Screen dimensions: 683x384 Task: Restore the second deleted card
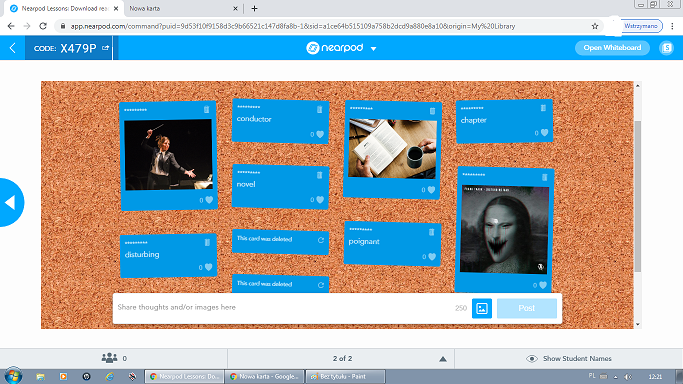pyautogui.click(x=321, y=285)
